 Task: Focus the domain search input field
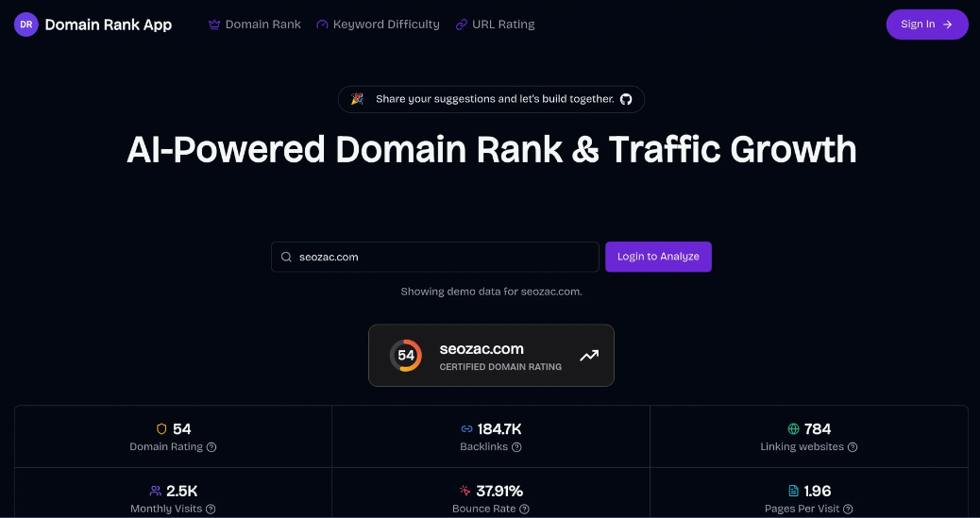[444, 257]
